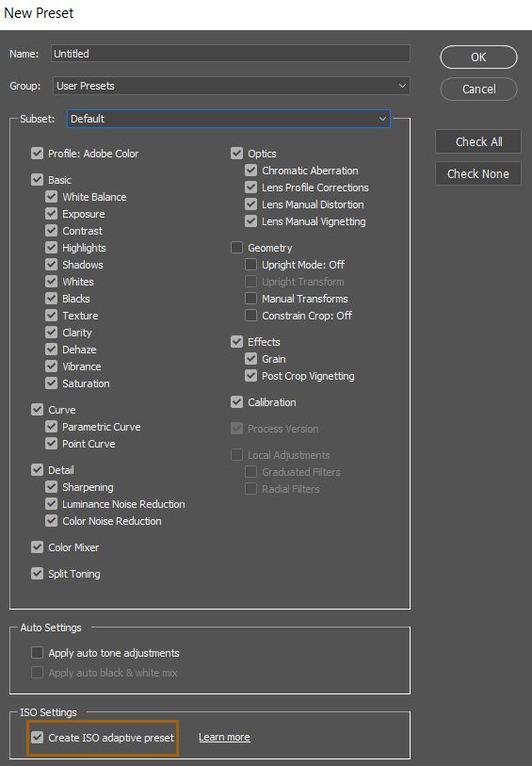
Task: Enable the Constrain Crop: Off checkbox
Action: (250, 316)
